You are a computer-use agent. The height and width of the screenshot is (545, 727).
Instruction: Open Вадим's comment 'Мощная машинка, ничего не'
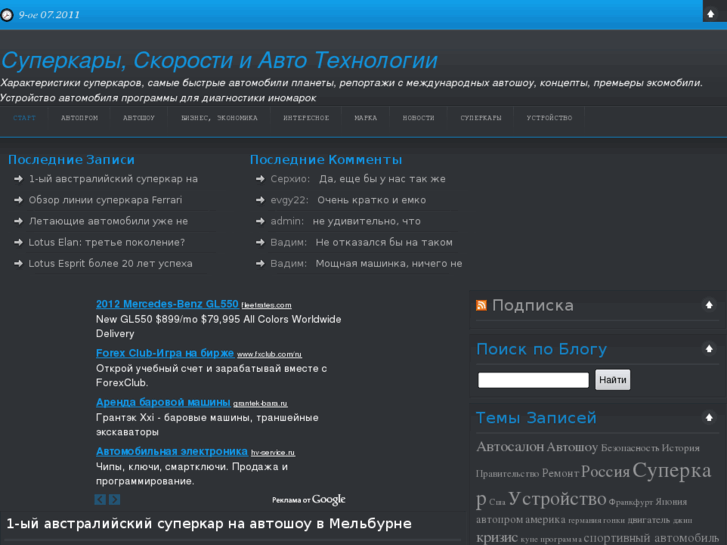(389, 263)
